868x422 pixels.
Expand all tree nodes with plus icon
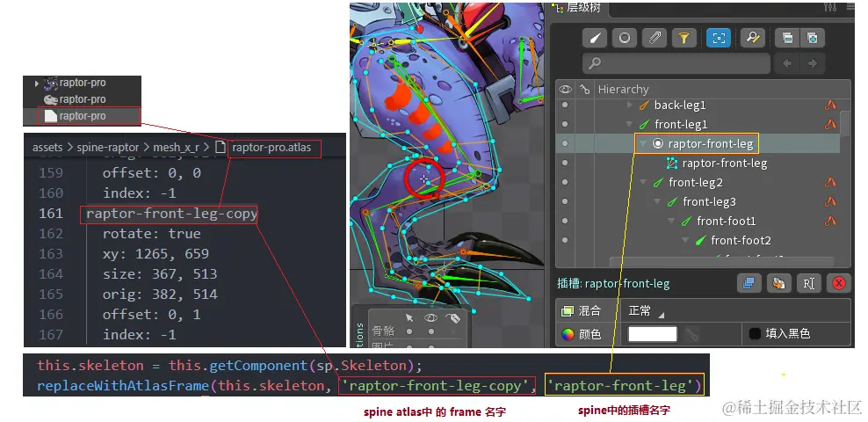812,38
